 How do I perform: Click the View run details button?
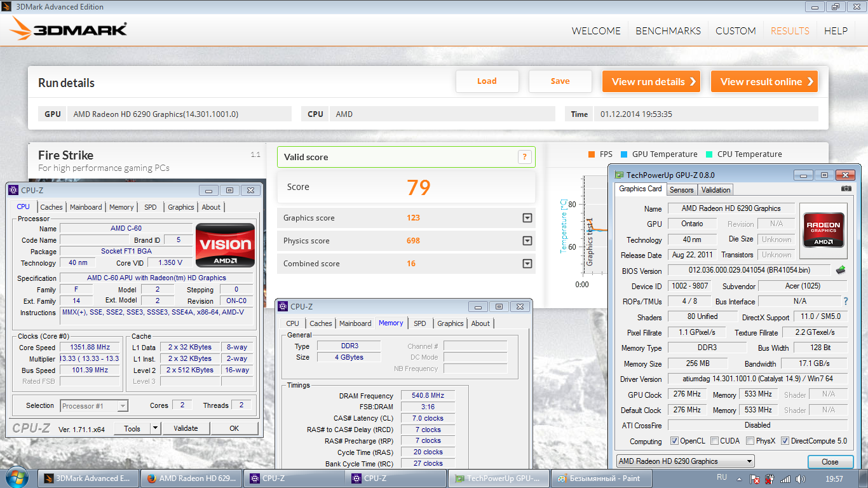(651, 81)
